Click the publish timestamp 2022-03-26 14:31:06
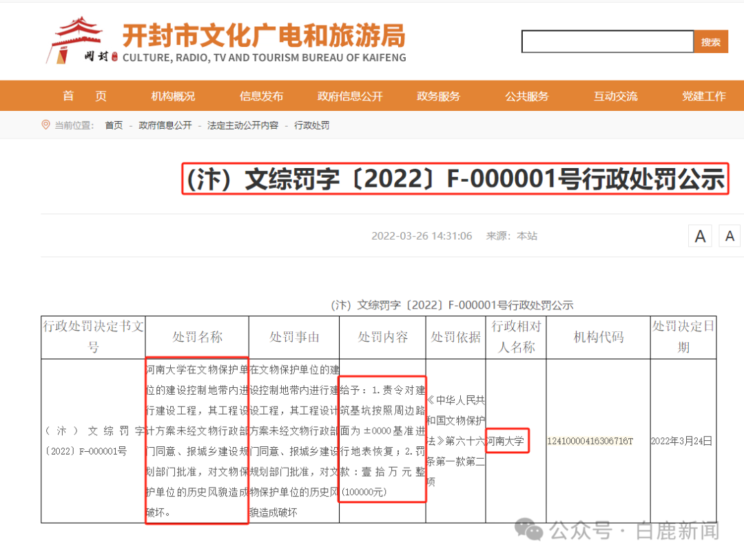 pyautogui.click(x=422, y=236)
